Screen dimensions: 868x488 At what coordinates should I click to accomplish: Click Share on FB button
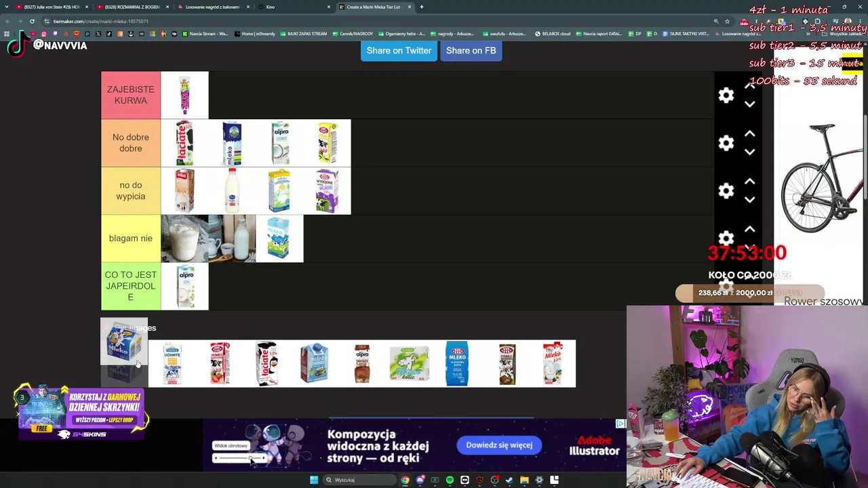coord(471,50)
